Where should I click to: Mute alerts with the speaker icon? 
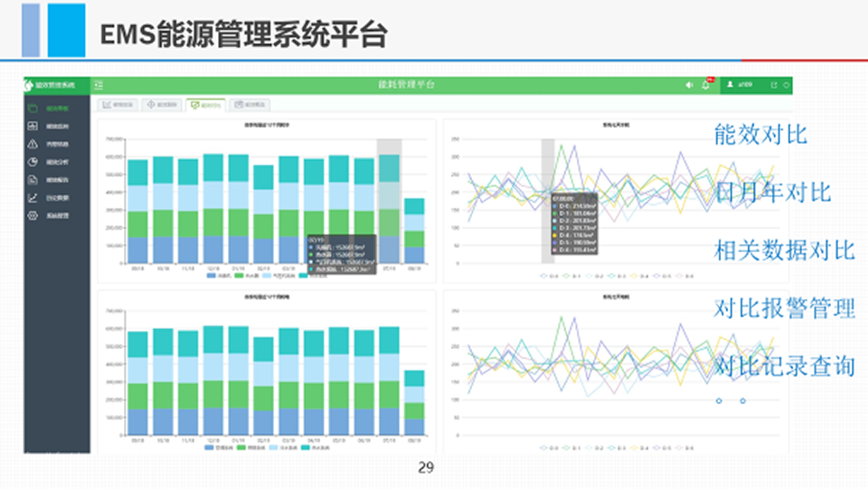[689, 85]
